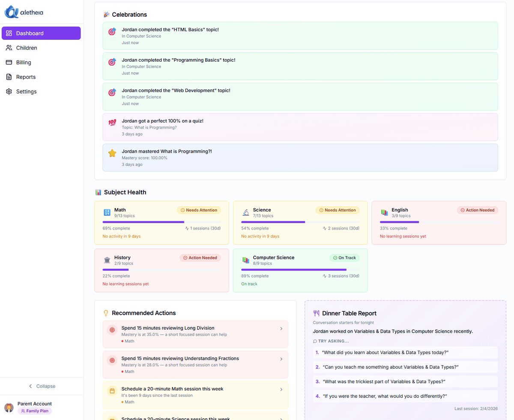Click the Parent Account avatar

pyautogui.click(x=9, y=407)
